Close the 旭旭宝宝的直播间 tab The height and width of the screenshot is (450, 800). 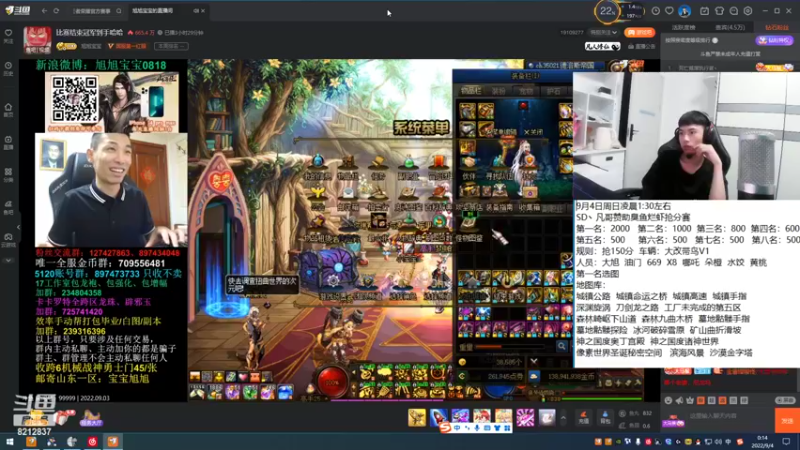(x=203, y=11)
